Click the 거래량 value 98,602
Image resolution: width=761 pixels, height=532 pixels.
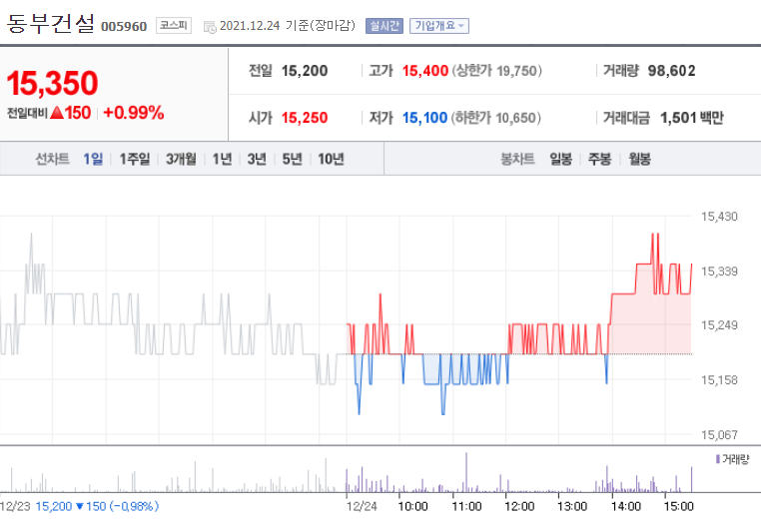pos(672,71)
